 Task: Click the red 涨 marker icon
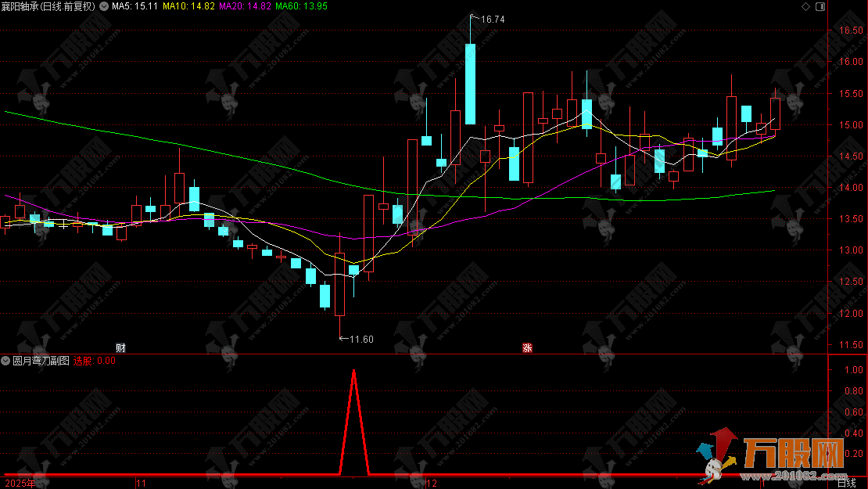(x=528, y=348)
